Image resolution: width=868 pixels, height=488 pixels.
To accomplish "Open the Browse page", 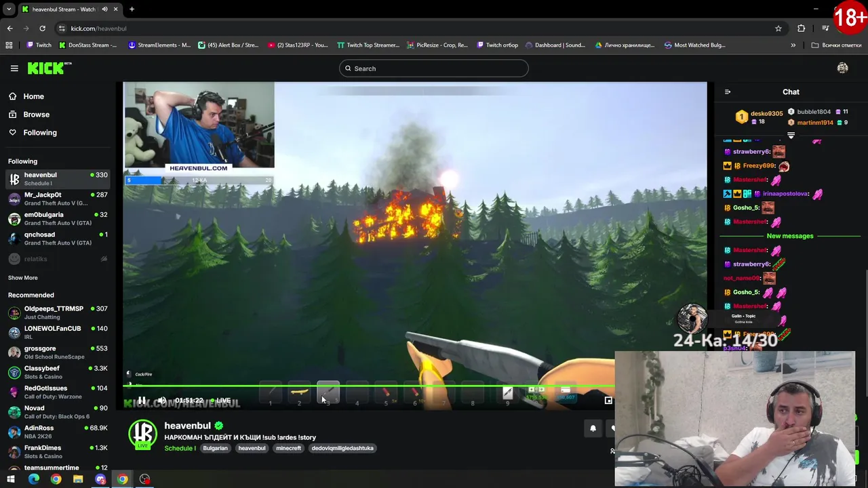I will 36,115.
